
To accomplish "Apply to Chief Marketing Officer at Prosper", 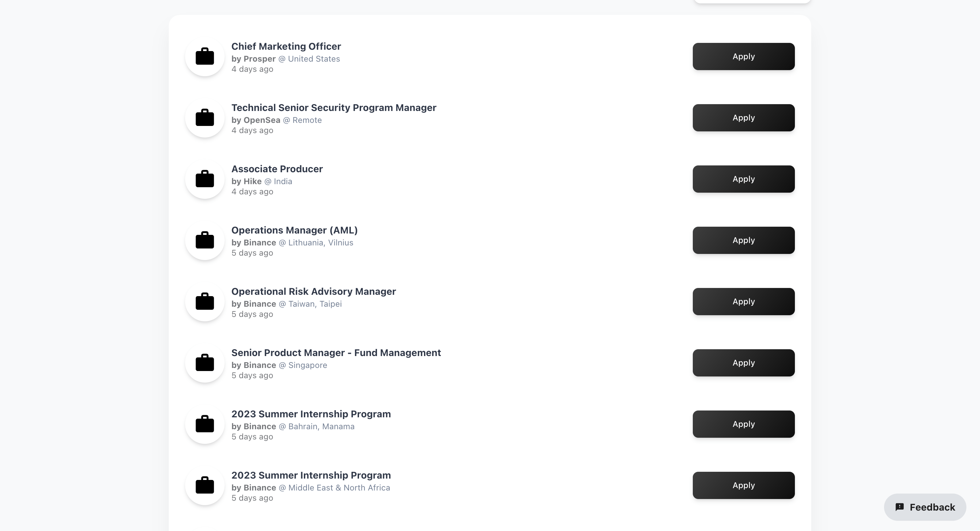I will [x=744, y=57].
